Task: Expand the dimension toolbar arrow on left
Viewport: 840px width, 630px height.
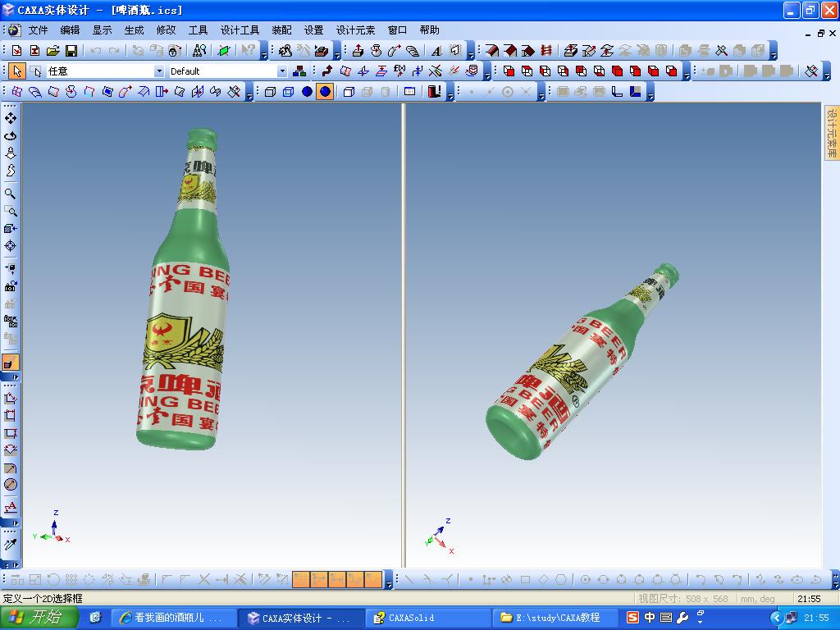Action: pyautogui.click(x=10, y=523)
